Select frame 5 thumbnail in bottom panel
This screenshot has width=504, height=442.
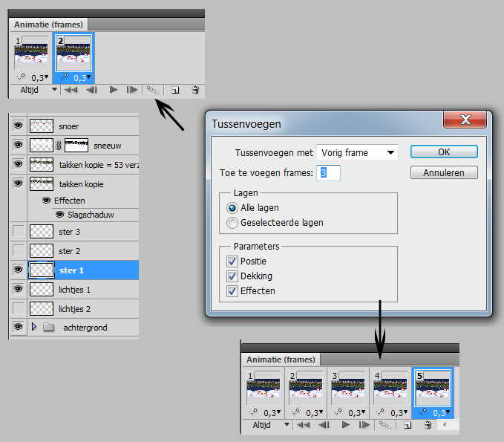coord(433,388)
